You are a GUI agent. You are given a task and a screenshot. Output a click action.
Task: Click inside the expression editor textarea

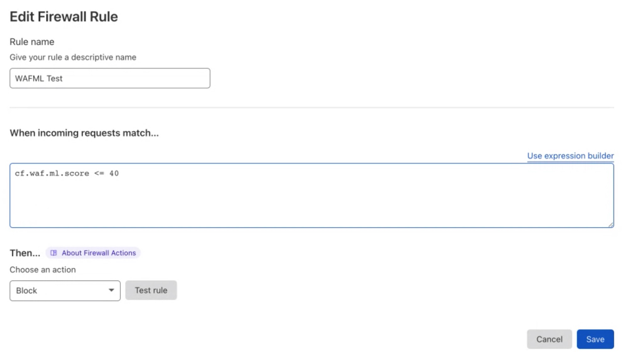point(311,201)
